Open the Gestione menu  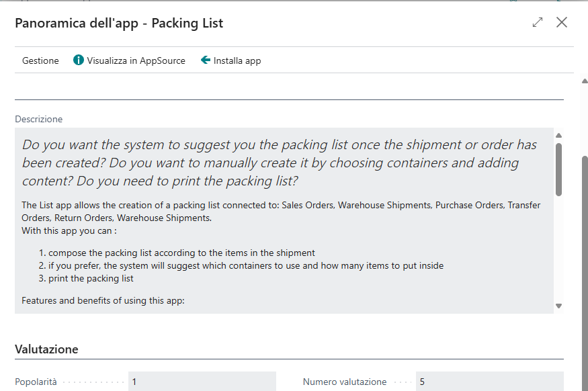point(40,60)
